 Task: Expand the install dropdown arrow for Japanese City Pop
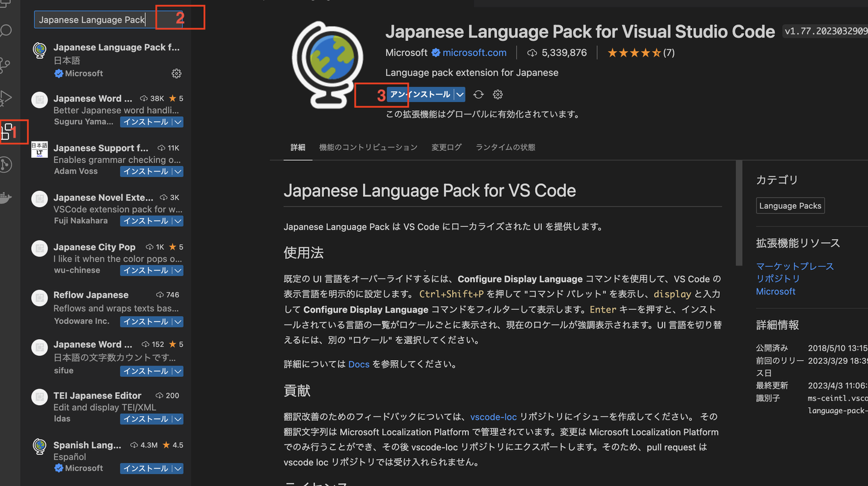(x=178, y=270)
